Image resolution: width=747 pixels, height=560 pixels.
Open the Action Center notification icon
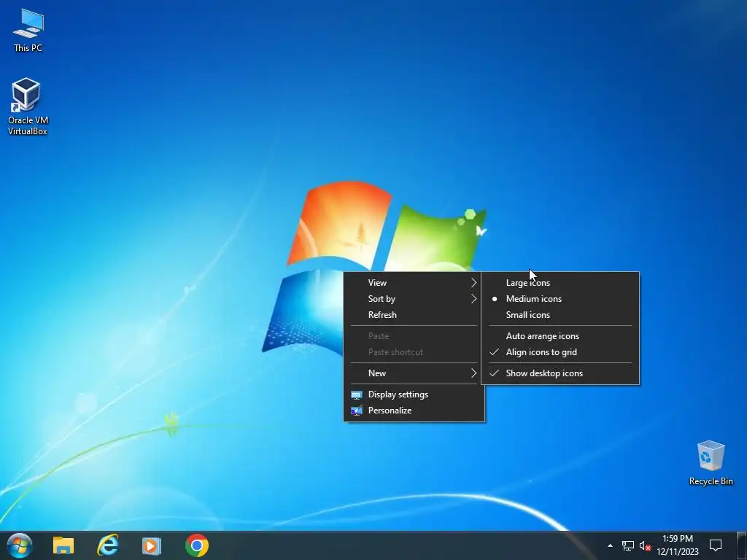point(716,545)
